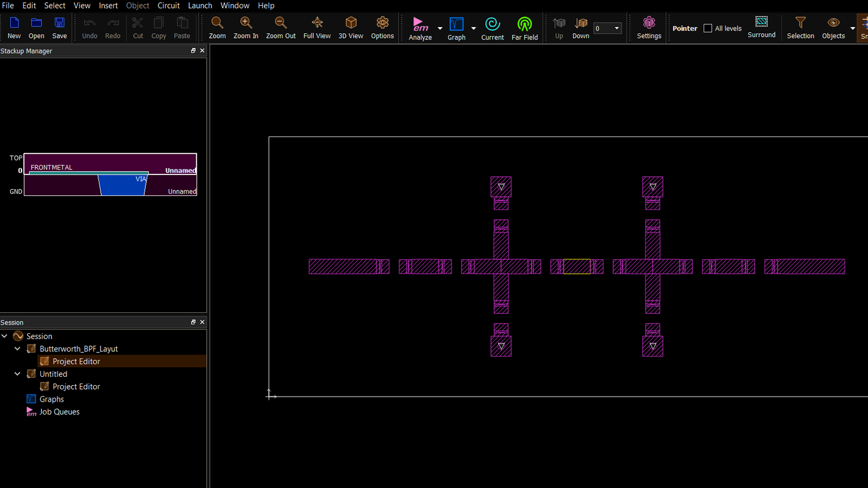868x488 pixels.
Task: Collapse the Butterworth_BPF_Layut project node
Action: point(18,348)
